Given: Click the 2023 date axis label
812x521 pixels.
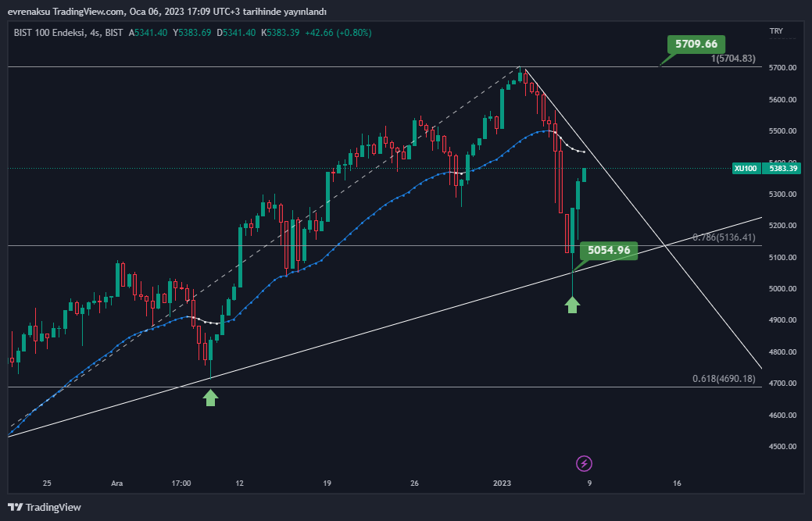Looking at the screenshot, I should coord(502,484).
